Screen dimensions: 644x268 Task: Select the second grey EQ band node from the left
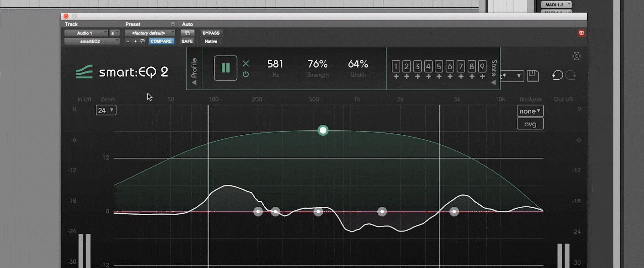coord(275,211)
